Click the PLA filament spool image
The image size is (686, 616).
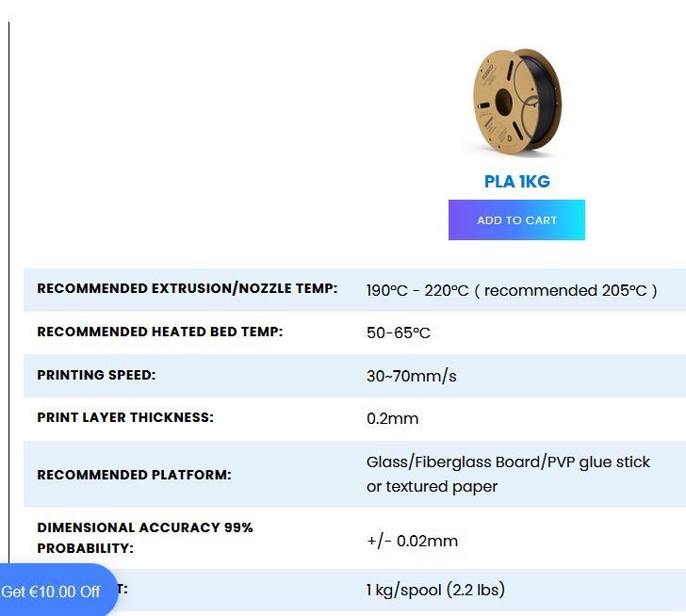(x=516, y=103)
